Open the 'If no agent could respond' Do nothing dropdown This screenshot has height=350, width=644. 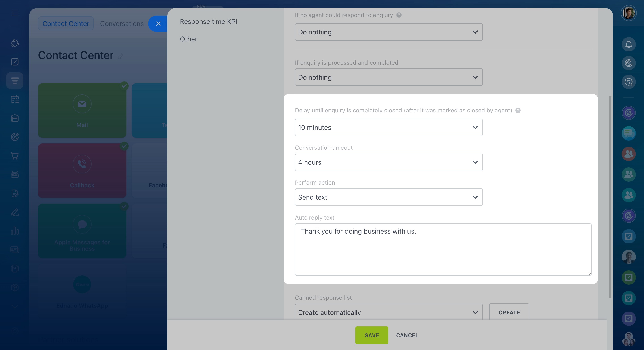click(x=389, y=32)
